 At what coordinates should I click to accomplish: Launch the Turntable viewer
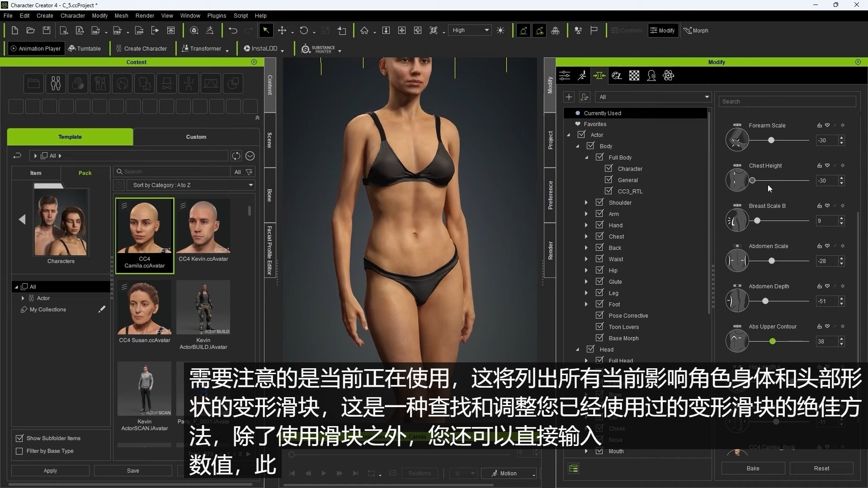pyautogui.click(x=85, y=48)
